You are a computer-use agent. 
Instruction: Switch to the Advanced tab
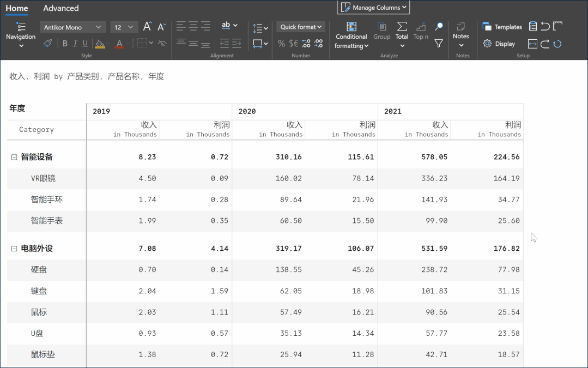(60, 8)
